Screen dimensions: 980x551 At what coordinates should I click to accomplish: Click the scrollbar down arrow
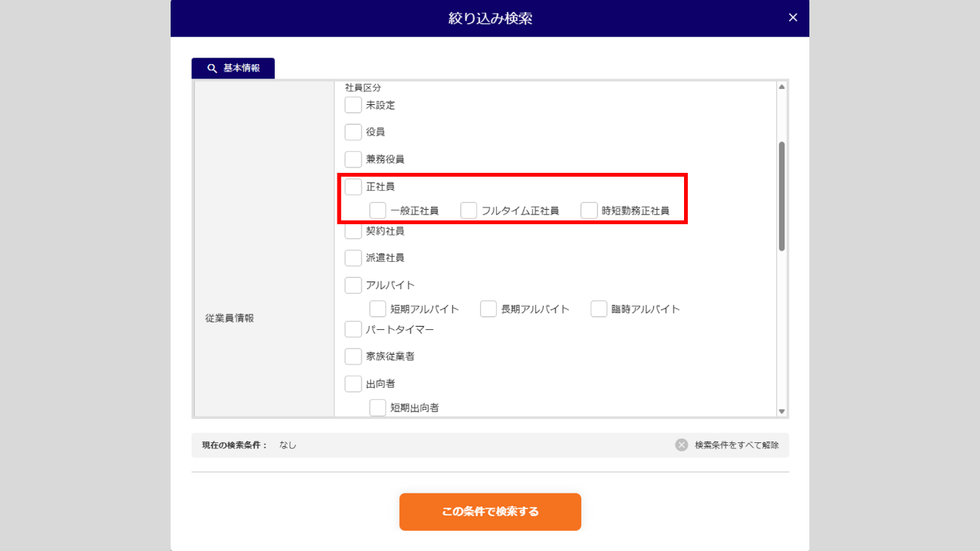(781, 411)
